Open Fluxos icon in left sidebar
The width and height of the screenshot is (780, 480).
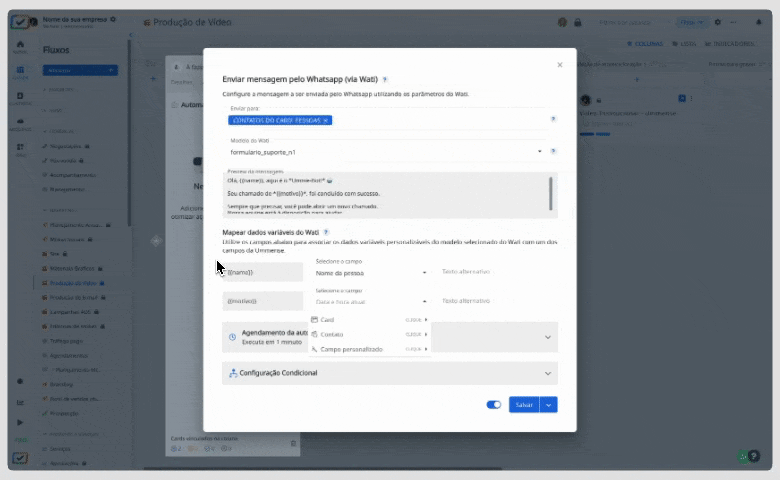[20, 72]
